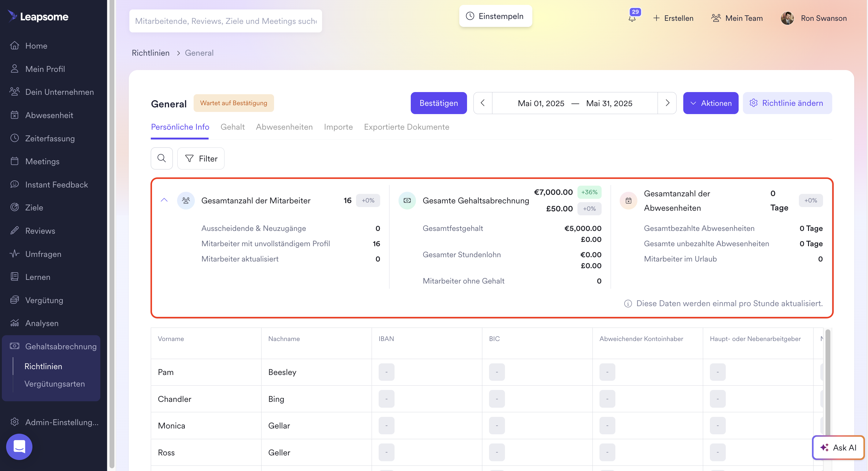Screen dimensions: 868x471
Task: Click the Leapsome logo
Action: click(38, 17)
